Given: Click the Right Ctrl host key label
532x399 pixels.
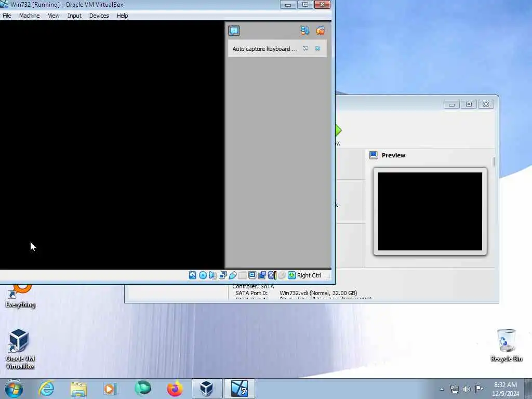Looking at the screenshot, I should 309,275.
